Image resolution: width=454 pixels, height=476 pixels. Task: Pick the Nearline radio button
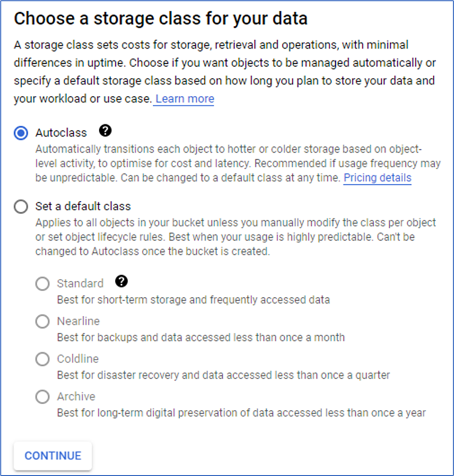42,321
